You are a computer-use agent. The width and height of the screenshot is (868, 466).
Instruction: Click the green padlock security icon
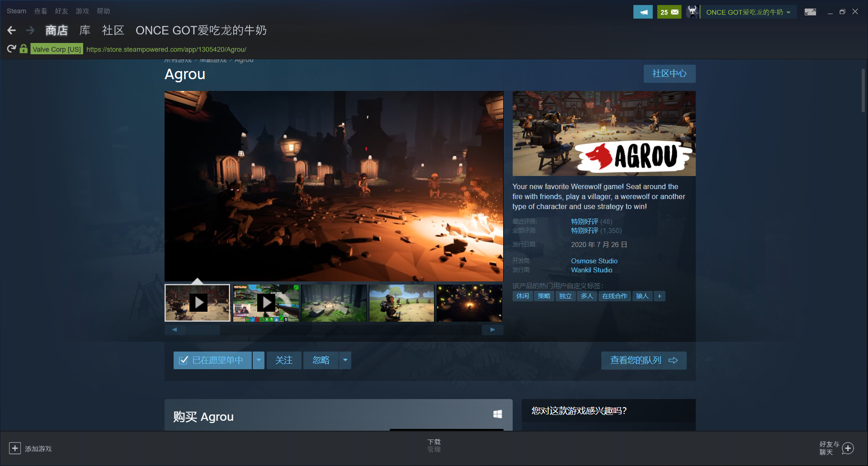24,49
